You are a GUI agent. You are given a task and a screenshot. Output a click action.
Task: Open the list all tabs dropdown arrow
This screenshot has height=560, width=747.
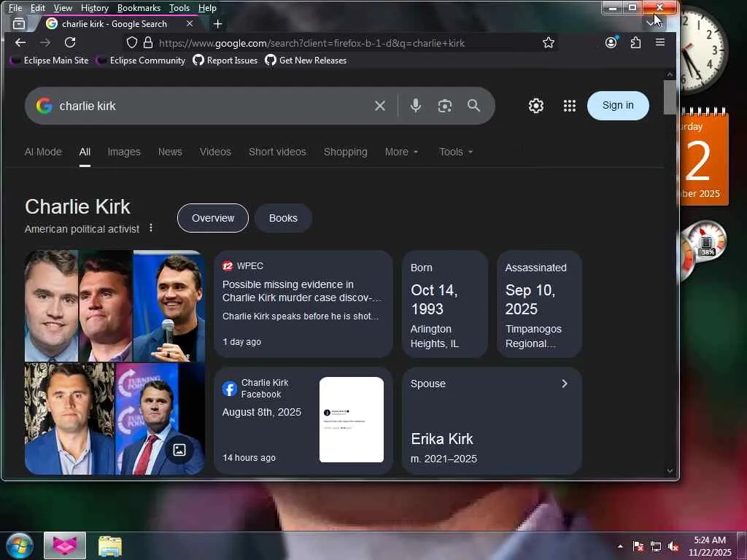[x=649, y=23]
